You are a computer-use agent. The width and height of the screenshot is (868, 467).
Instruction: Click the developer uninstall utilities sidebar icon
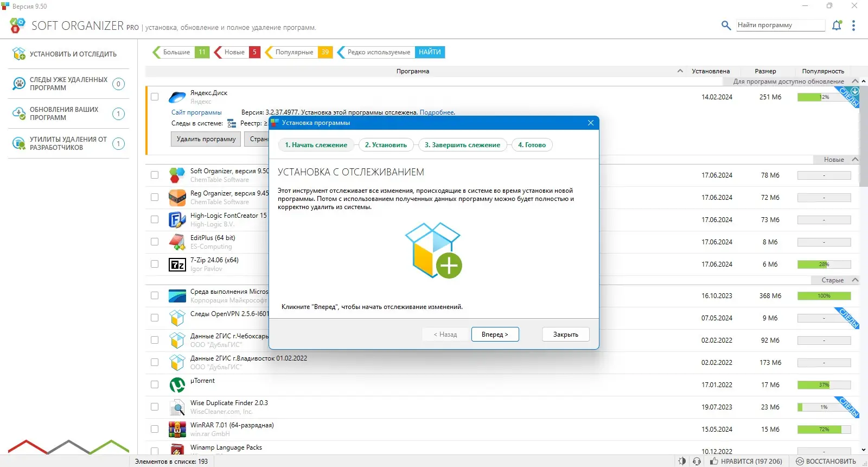(19, 143)
